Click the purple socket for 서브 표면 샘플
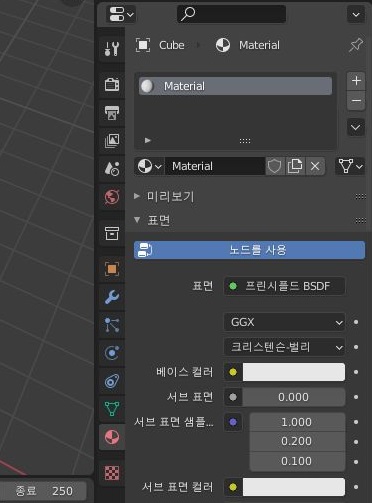372x503 pixels. 233,422
